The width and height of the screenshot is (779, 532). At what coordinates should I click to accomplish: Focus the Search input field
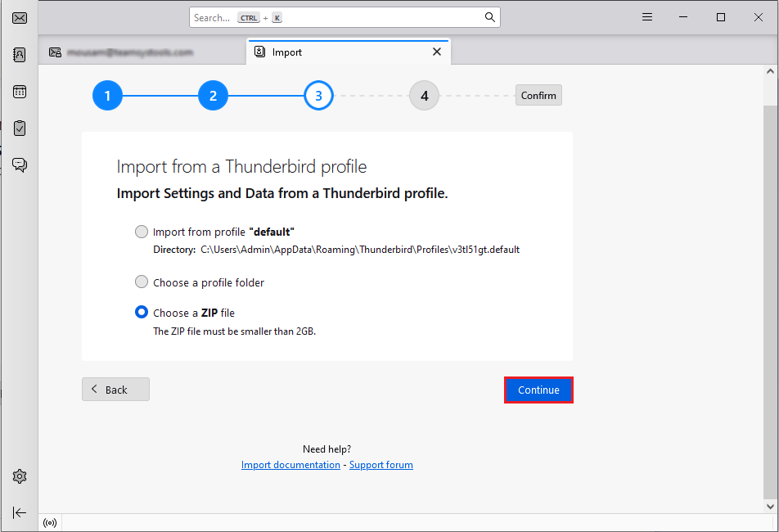click(344, 17)
